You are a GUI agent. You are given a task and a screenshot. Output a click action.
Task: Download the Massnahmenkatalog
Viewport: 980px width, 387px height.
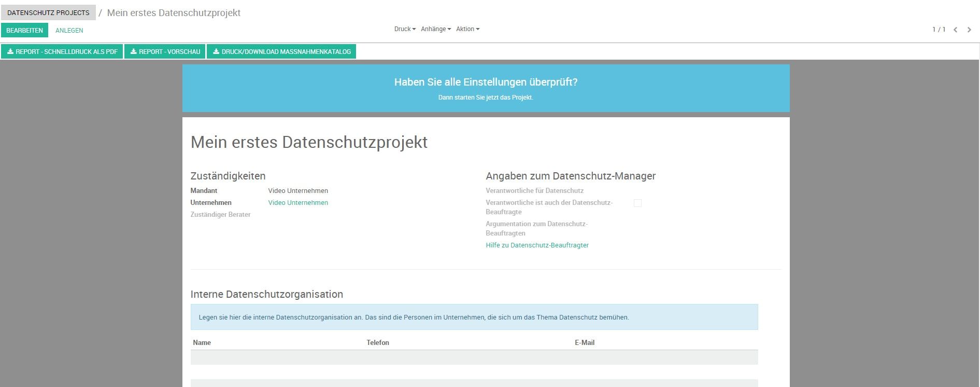281,52
